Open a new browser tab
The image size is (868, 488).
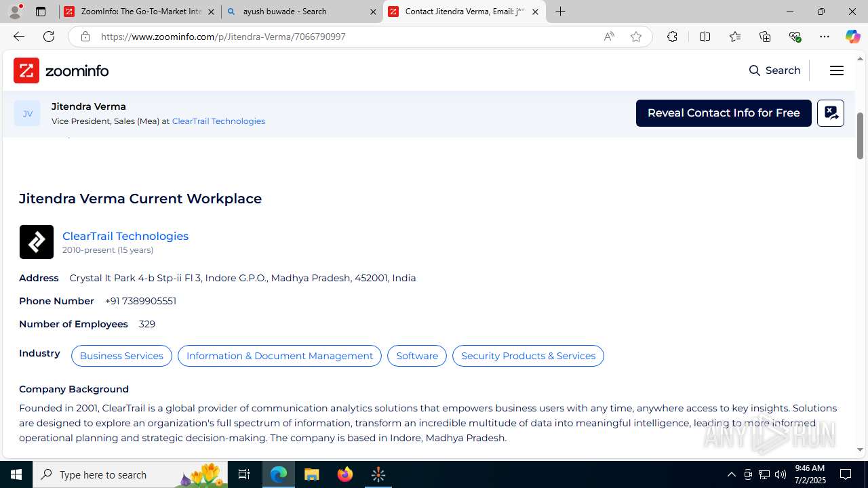(561, 12)
